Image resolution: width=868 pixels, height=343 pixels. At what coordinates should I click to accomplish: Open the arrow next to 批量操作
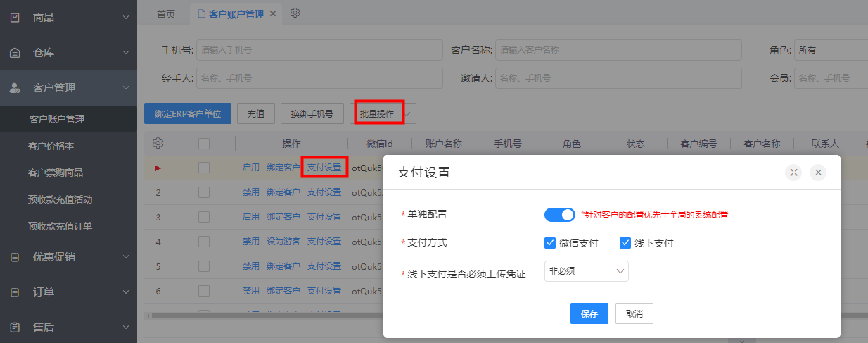tap(408, 113)
